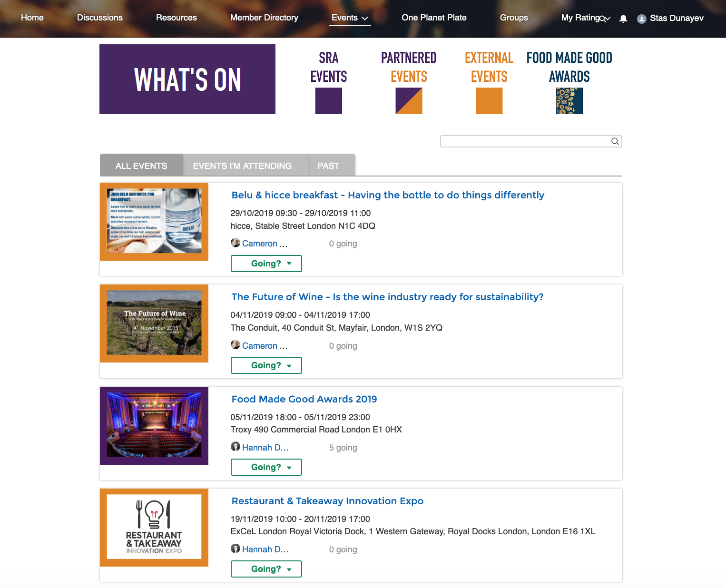Click Hannah's avatar on the Food Made Good Awards event

[235, 446]
